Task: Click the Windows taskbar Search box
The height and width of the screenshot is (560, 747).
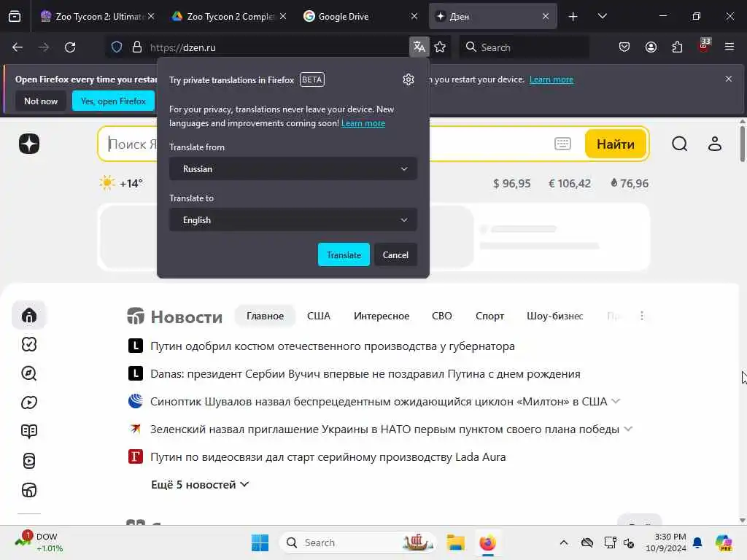Action: click(358, 542)
